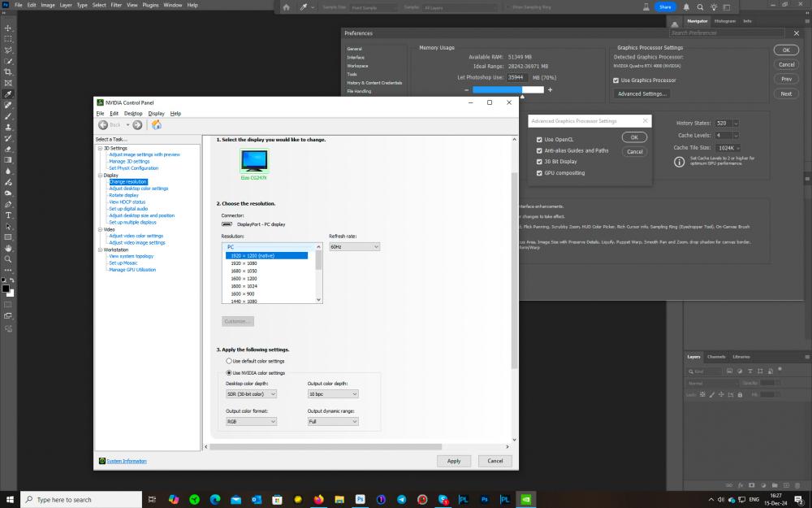Toggle the Use OpenCL checkbox
The width and height of the screenshot is (812, 508).
pyautogui.click(x=539, y=140)
